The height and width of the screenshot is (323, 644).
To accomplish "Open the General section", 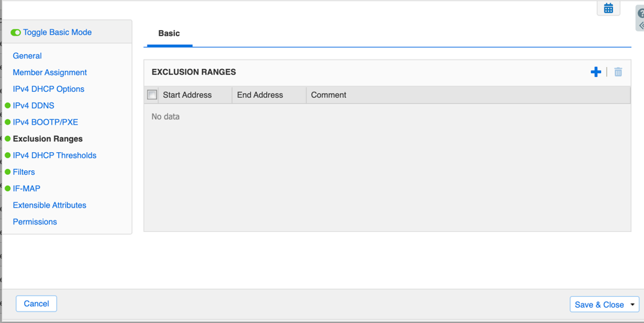I will [28, 56].
